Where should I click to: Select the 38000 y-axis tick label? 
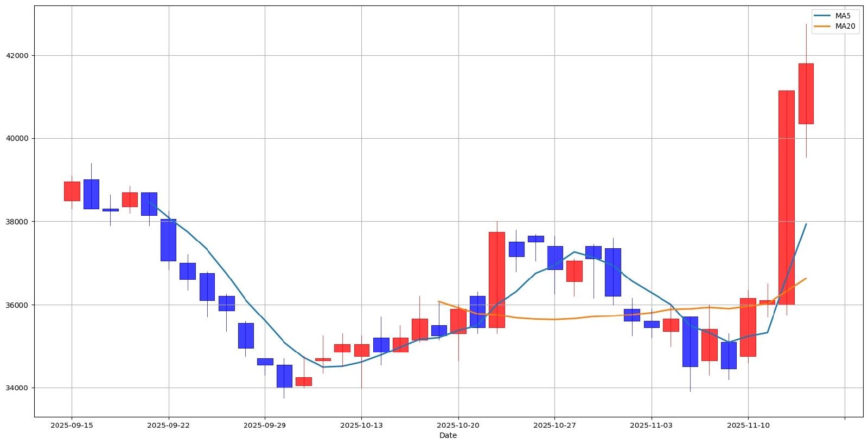[18, 222]
